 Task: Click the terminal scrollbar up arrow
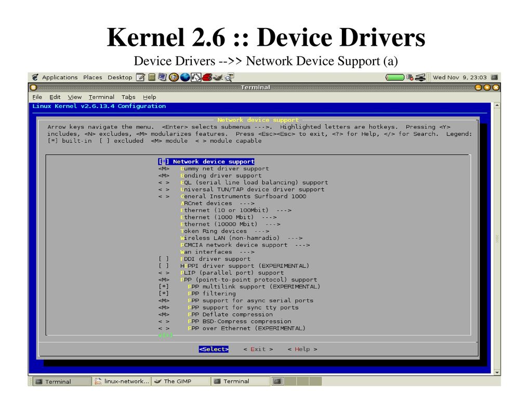pyautogui.click(x=497, y=105)
